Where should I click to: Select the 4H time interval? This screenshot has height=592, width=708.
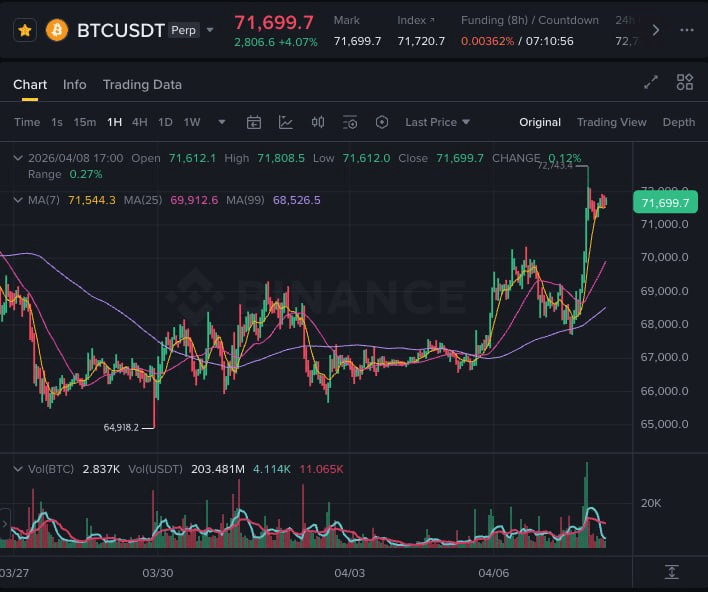point(140,122)
